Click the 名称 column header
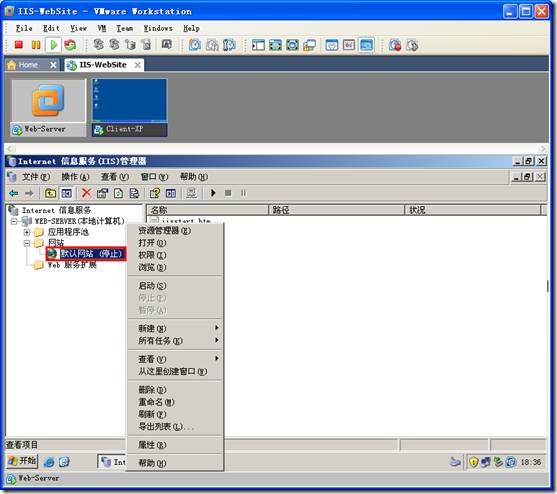The height and width of the screenshot is (494, 557). [208, 210]
